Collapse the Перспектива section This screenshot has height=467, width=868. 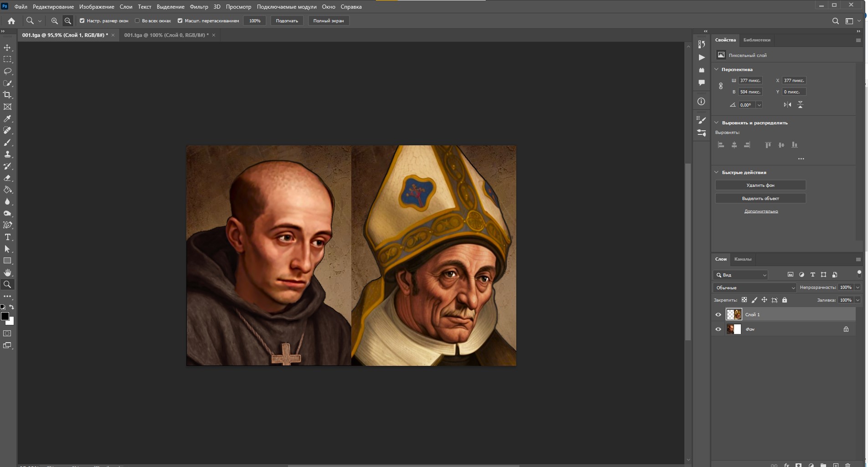(716, 70)
